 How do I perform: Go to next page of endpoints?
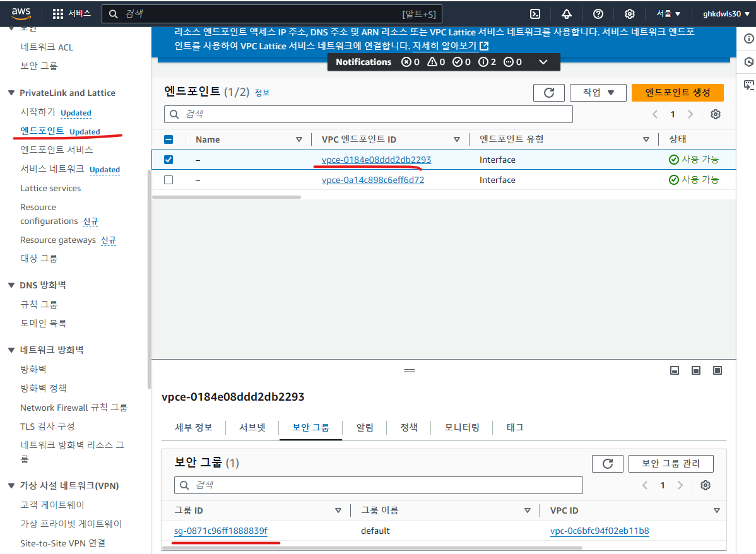[690, 114]
